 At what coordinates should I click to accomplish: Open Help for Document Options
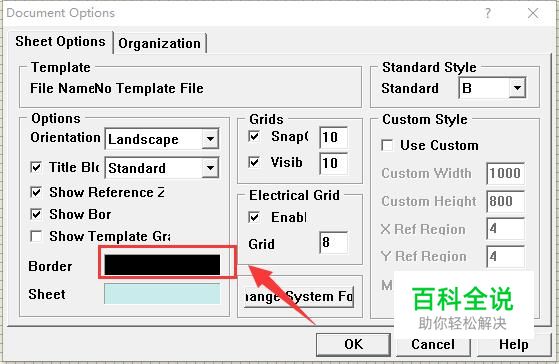coord(513,345)
